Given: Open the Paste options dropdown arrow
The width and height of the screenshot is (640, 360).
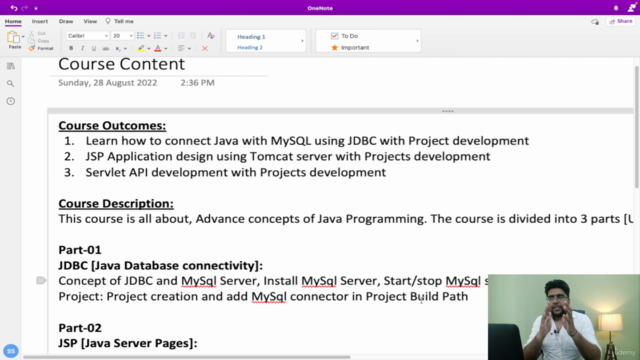Looking at the screenshot, I should click(23, 37).
